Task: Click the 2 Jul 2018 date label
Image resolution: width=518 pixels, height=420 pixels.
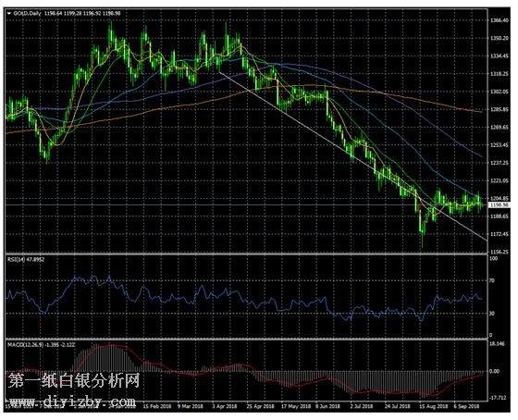Action: [x=362, y=406]
